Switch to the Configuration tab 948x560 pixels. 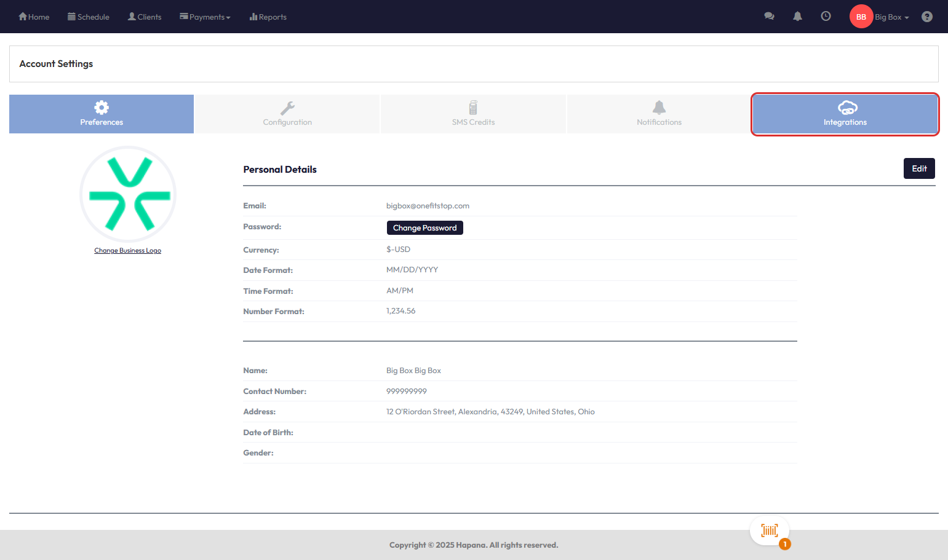[287, 114]
